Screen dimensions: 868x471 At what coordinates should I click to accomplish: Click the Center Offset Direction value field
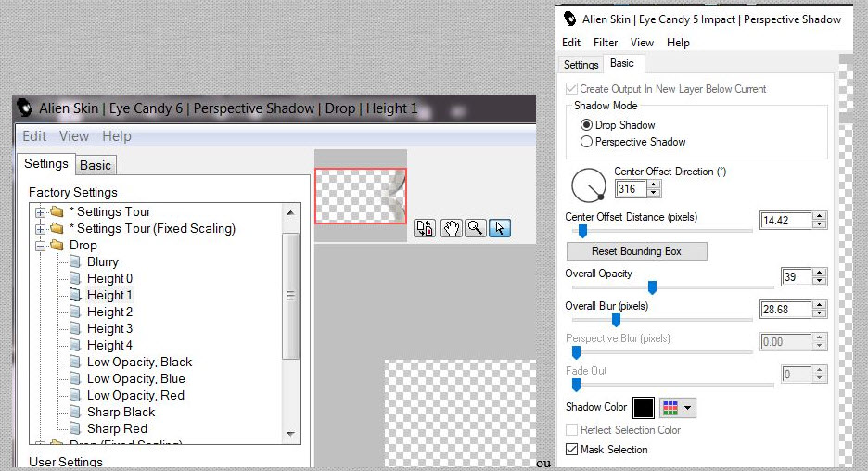(x=632, y=189)
